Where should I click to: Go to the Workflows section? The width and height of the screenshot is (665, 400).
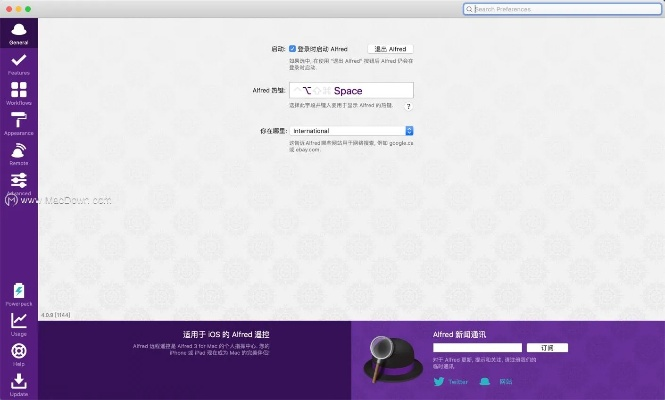tap(18, 93)
